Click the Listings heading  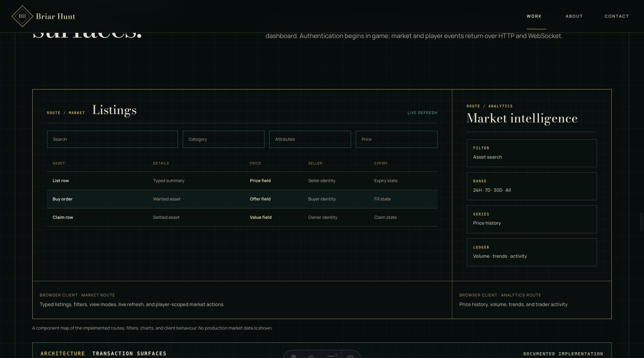pyautogui.click(x=114, y=110)
